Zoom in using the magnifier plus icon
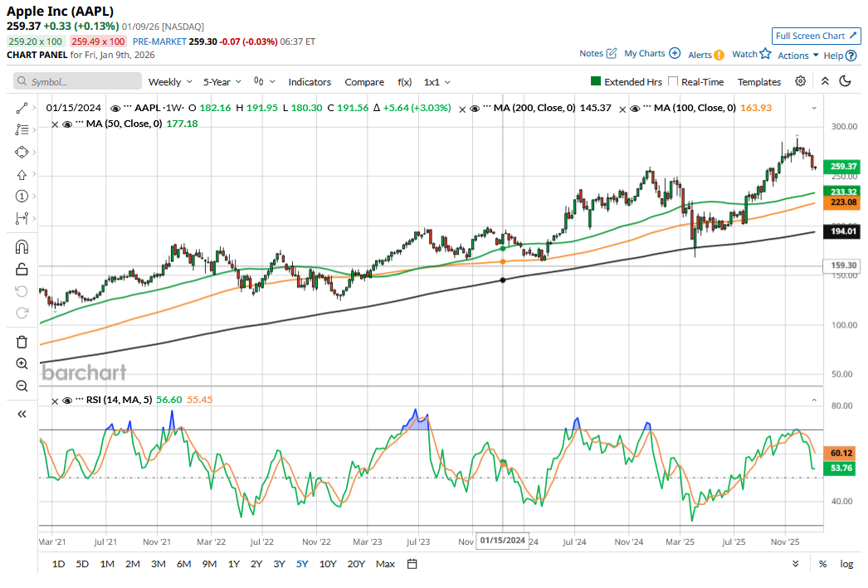868x588 pixels. (x=22, y=364)
